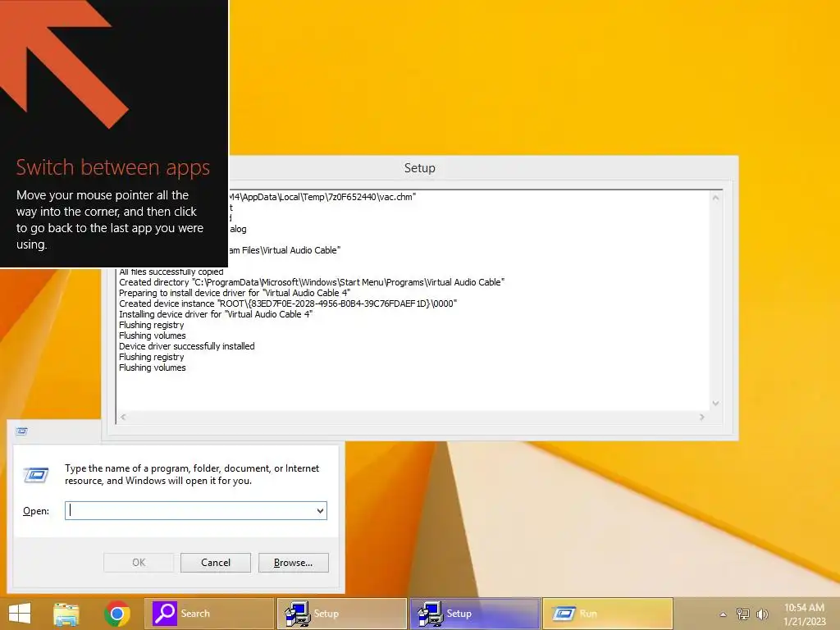Select the Run taskbar item
The height and width of the screenshot is (630, 840).
coord(608,614)
